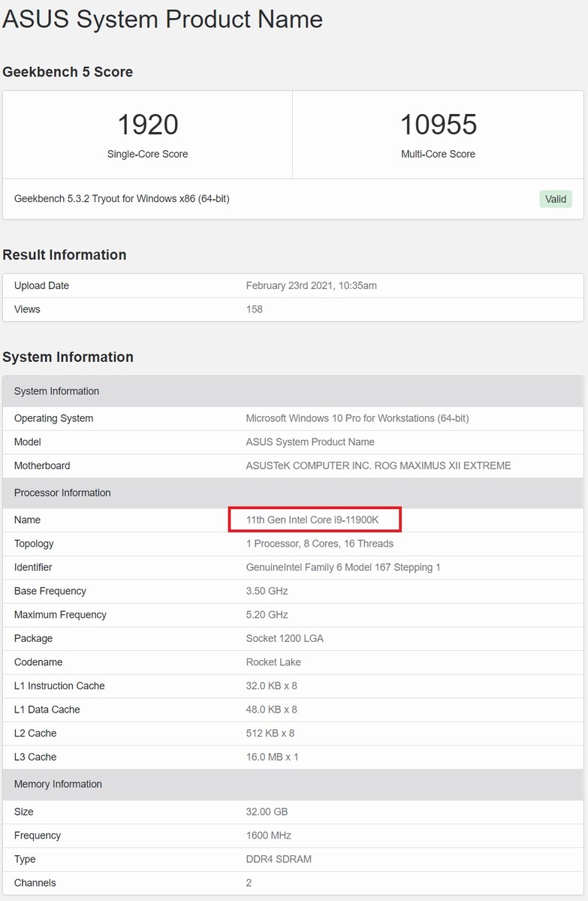Select the 32.0 KB x 8 cache value
This screenshot has height=901, width=588.
(272, 686)
